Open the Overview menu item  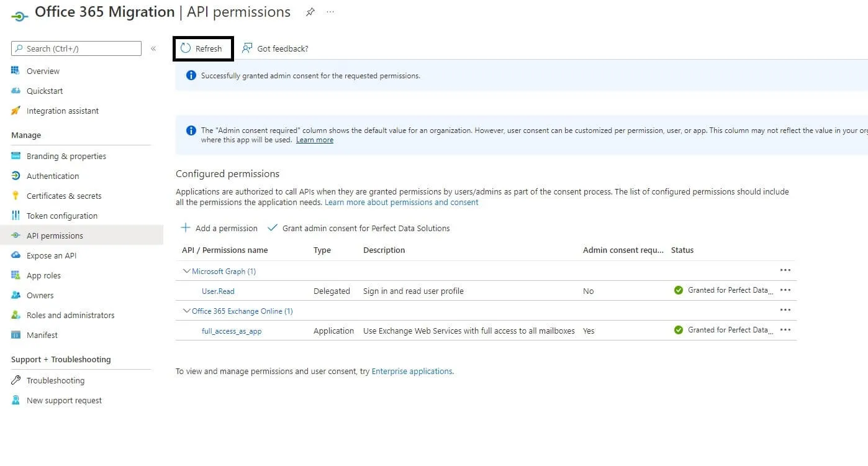pos(43,71)
